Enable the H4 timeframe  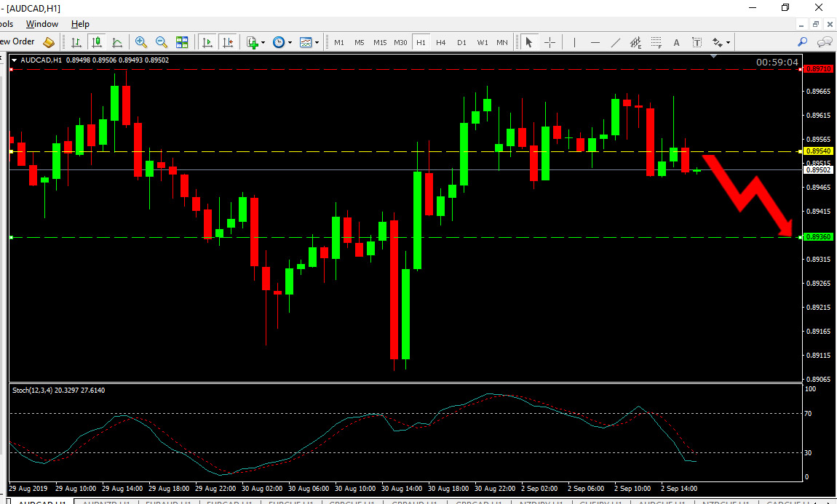tap(441, 42)
